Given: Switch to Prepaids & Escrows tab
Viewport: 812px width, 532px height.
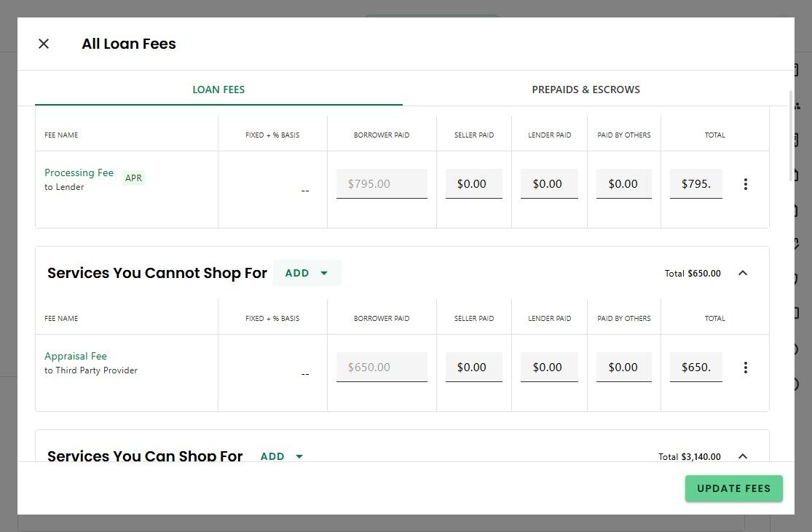Looking at the screenshot, I should [x=586, y=90].
